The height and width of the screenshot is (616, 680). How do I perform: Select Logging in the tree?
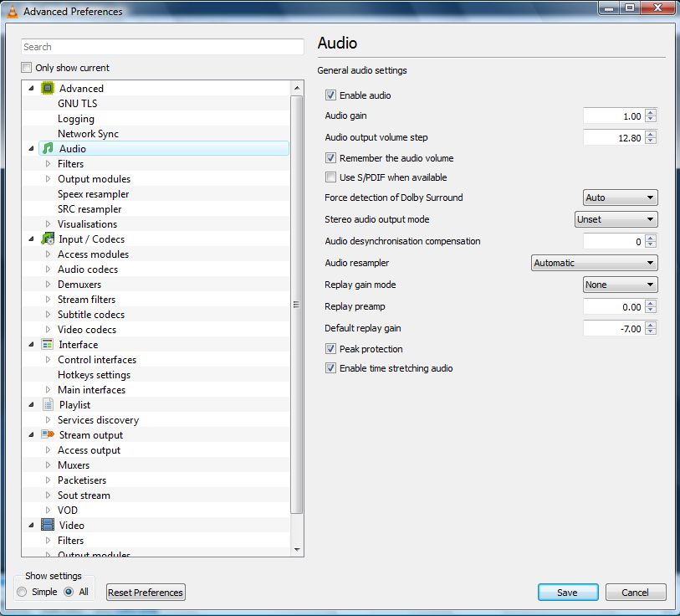coord(76,119)
